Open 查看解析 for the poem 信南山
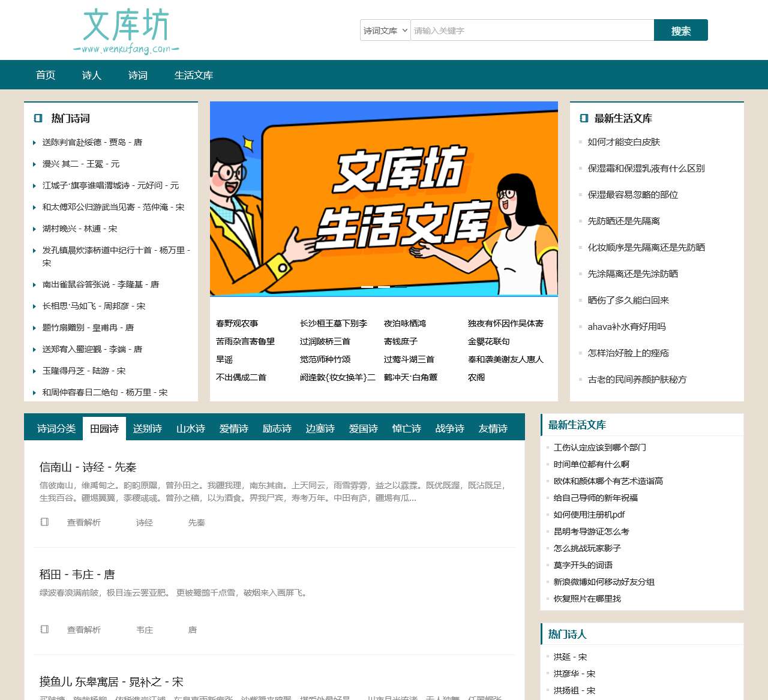Viewport: 768px width, 700px height. point(83,522)
